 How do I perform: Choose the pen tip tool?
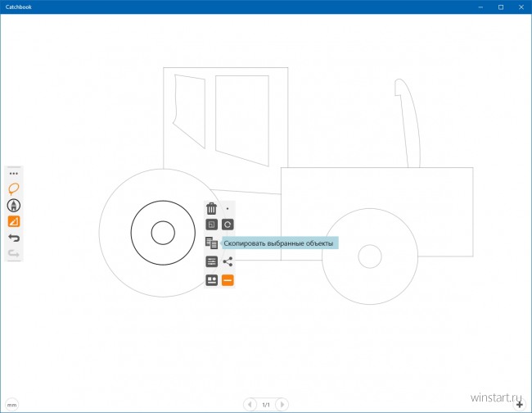tap(14, 205)
